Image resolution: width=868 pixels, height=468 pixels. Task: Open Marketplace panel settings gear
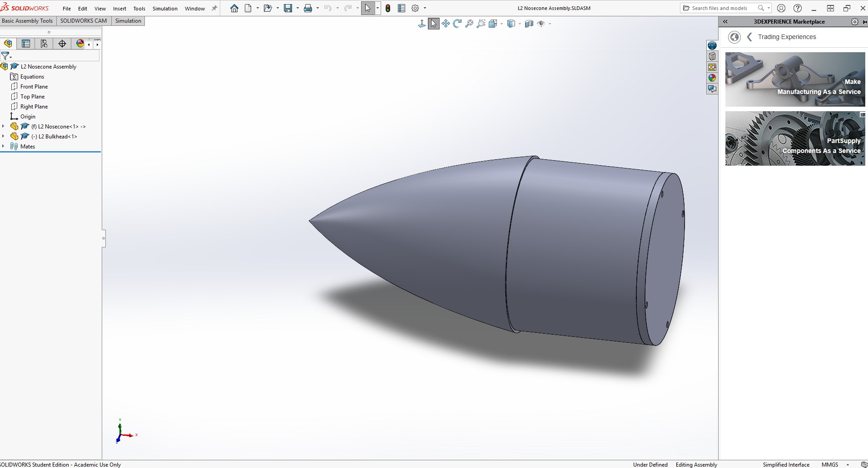[855, 22]
